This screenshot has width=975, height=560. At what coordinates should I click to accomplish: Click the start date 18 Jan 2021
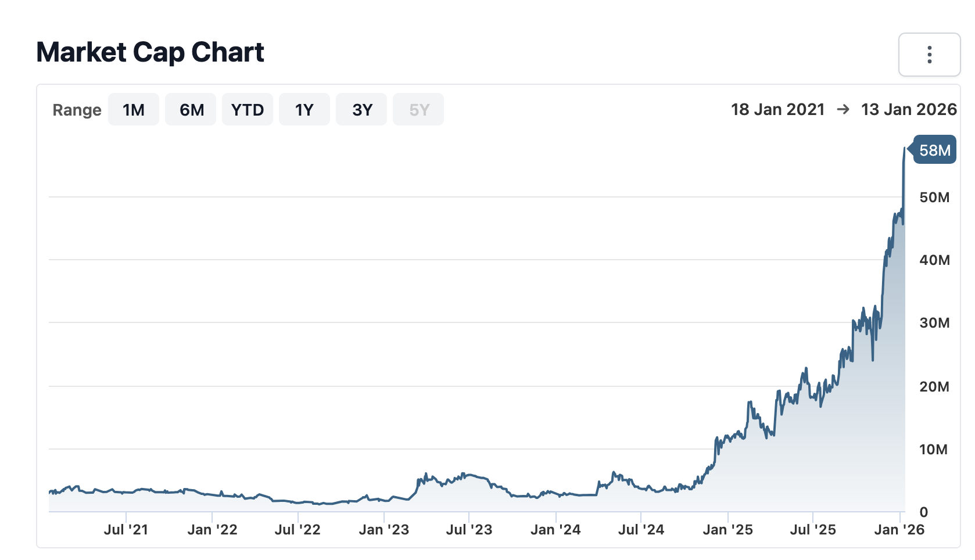coord(777,110)
